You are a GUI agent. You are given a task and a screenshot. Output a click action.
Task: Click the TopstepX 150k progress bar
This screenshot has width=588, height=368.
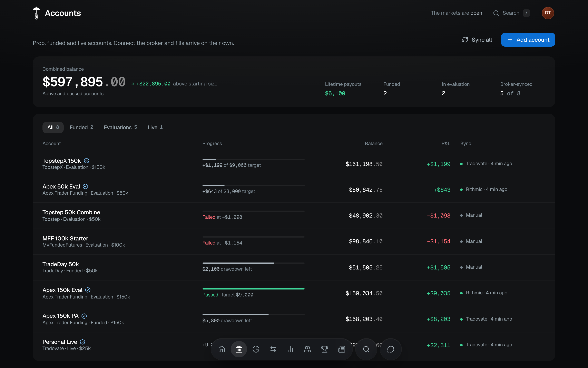(253, 159)
